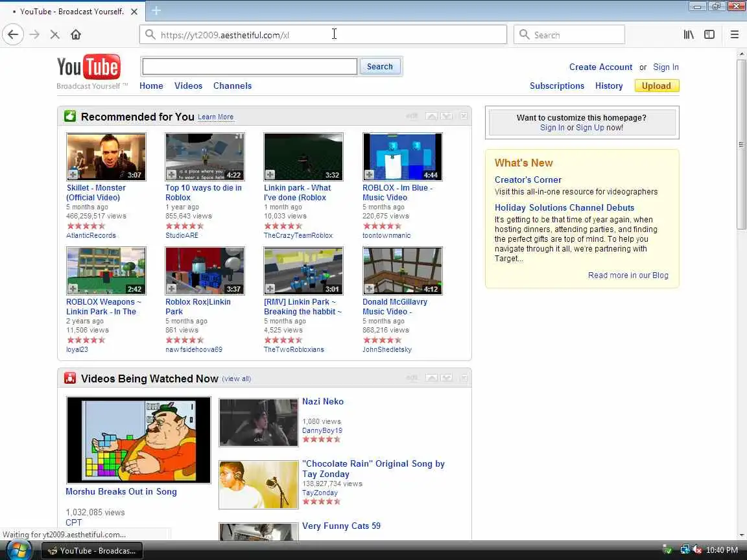The image size is (747, 560).
Task: Open Holiday Solutions Channel Debuts link
Action: point(564,207)
